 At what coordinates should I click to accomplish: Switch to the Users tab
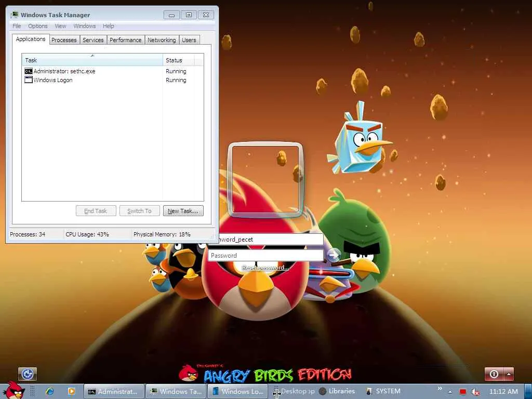click(x=189, y=40)
